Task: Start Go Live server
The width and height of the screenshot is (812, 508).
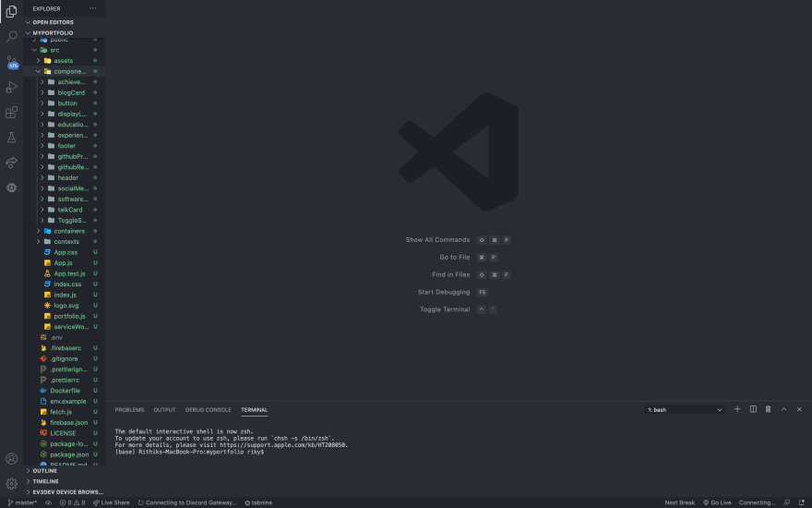Action: (717, 502)
